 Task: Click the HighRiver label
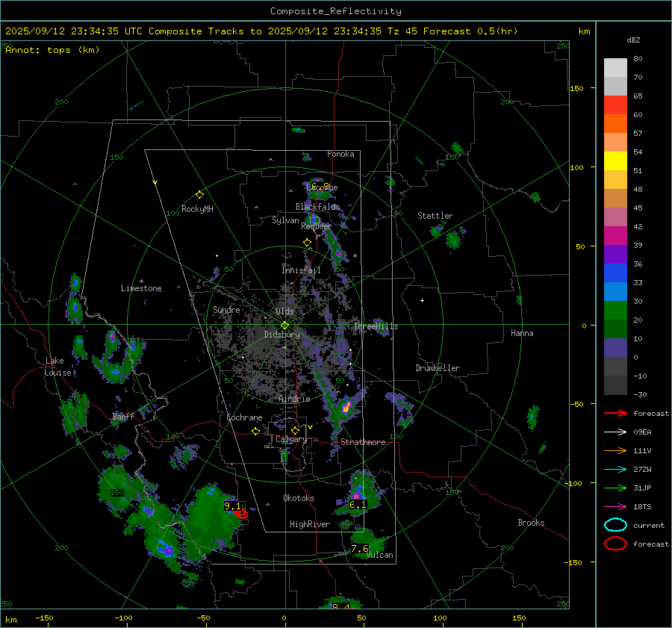[x=310, y=524]
